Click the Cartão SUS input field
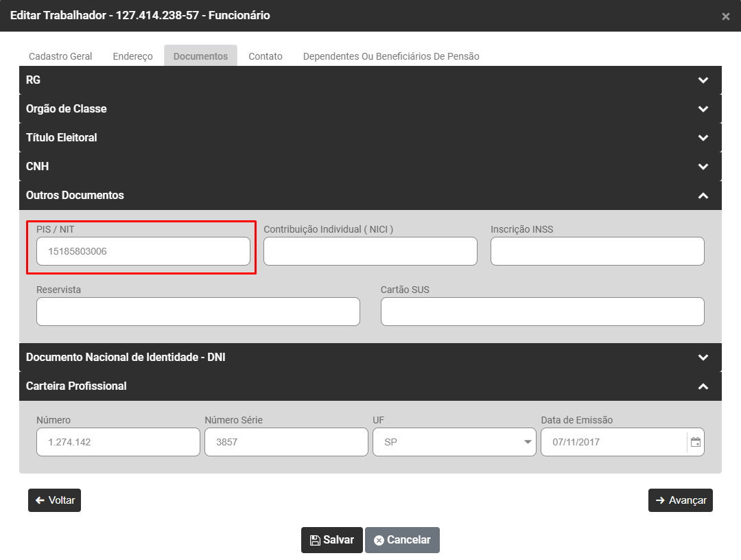 point(542,312)
